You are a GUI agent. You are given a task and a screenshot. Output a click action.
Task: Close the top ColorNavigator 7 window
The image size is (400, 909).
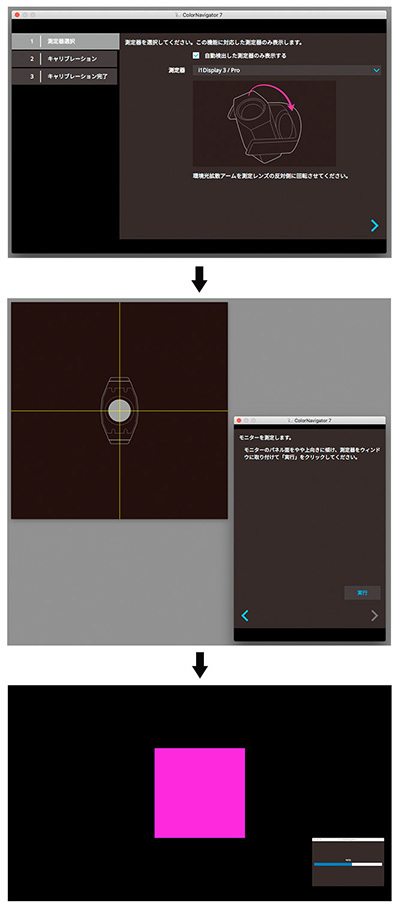click(x=17, y=14)
